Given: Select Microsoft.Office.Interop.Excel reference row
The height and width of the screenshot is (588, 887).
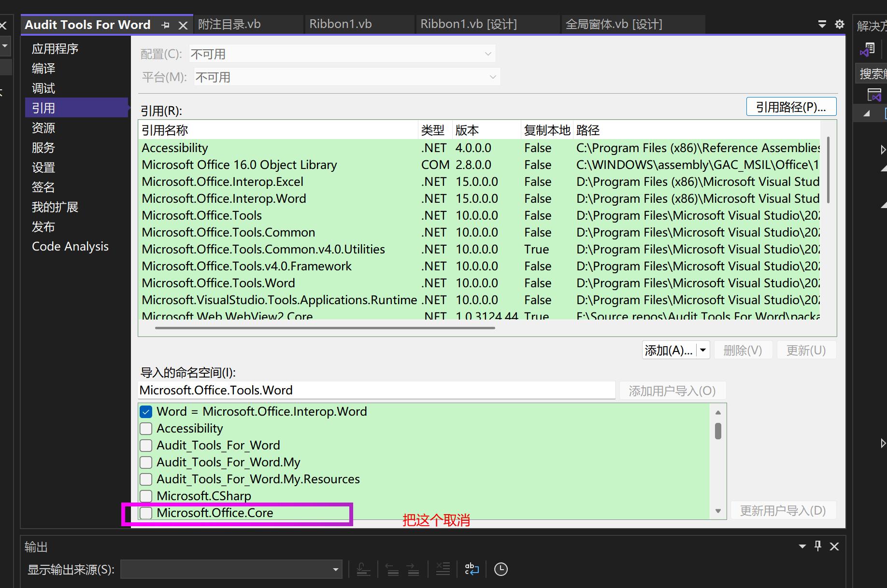Looking at the screenshot, I should 480,182.
